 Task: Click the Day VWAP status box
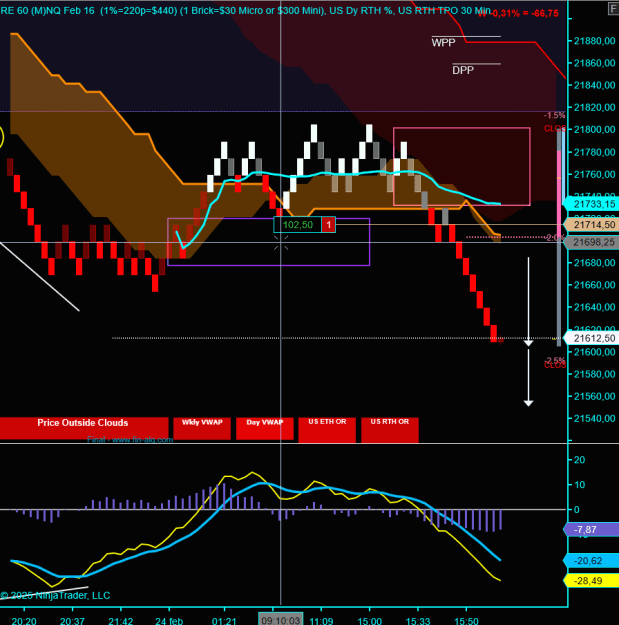click(x=265, y=428)
